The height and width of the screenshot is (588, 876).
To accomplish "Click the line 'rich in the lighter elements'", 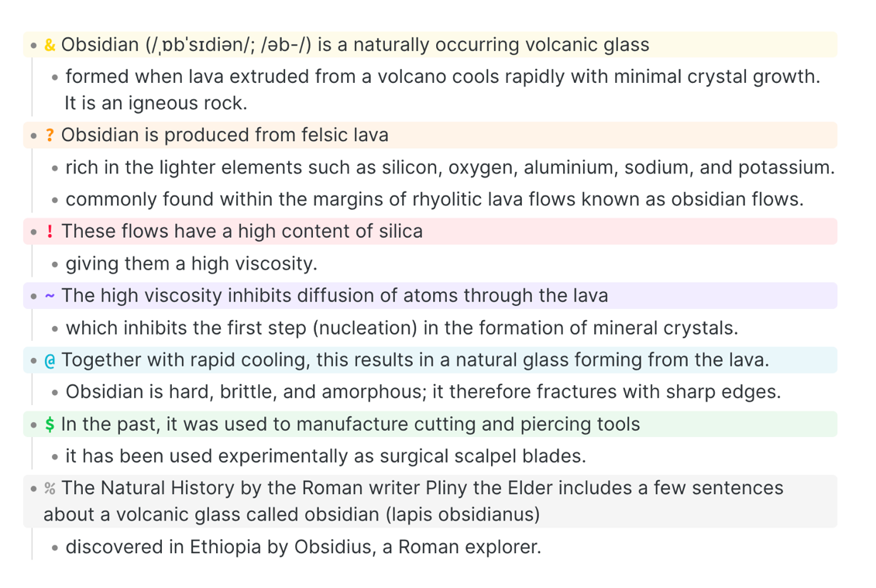I will coord(450,167).
